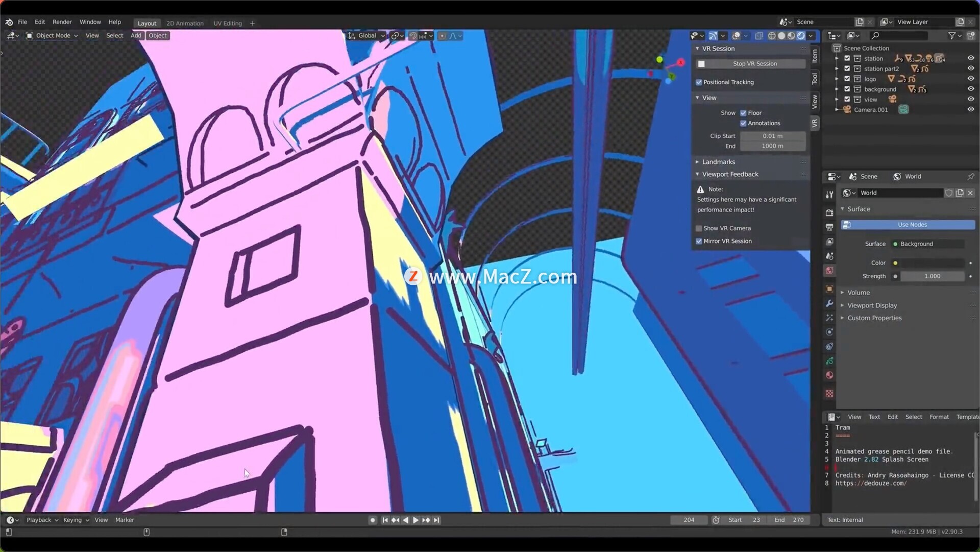This screenshot has width=980, height=552.
Task: Open the Modifiers wrench tab icon
Action: (x=829, y=303)
